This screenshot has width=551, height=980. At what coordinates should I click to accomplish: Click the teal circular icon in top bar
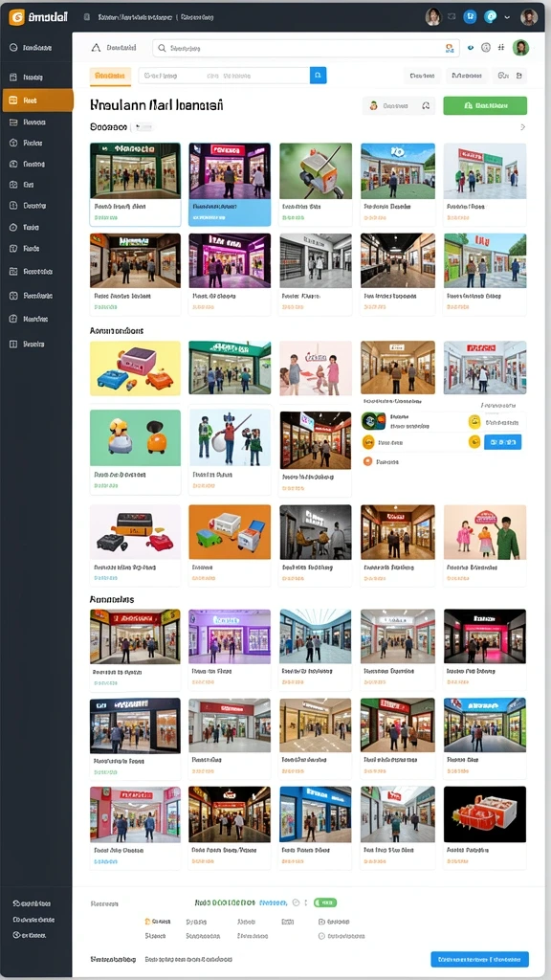[491, 17]
